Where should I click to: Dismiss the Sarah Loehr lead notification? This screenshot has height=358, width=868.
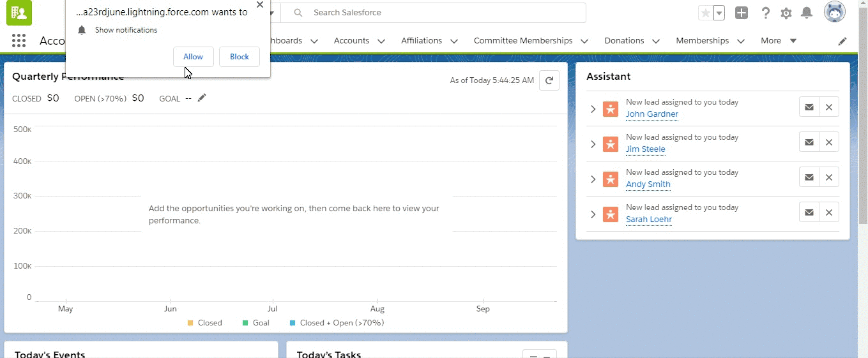pos(829,213)
